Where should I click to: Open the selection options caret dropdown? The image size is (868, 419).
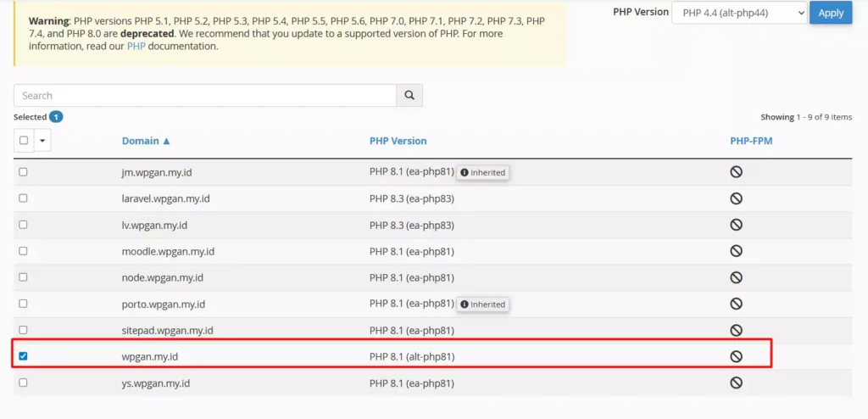42,141
